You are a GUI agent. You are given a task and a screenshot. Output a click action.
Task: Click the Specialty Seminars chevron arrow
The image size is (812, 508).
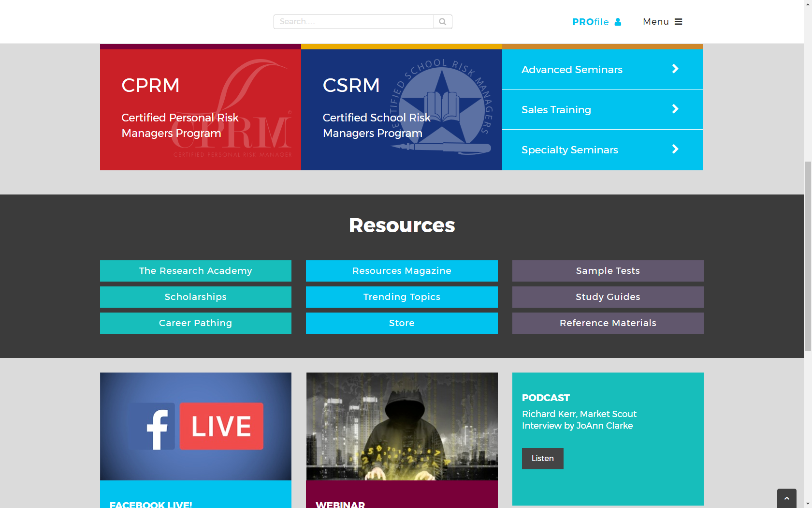(x=675, y=149)
